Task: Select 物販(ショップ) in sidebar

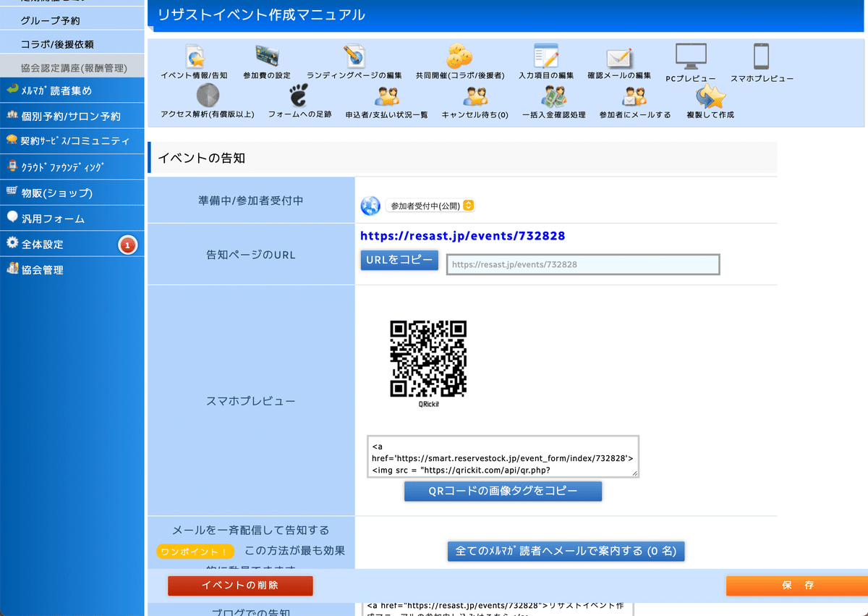Action: pyautogui.click(x=72, y=193)
